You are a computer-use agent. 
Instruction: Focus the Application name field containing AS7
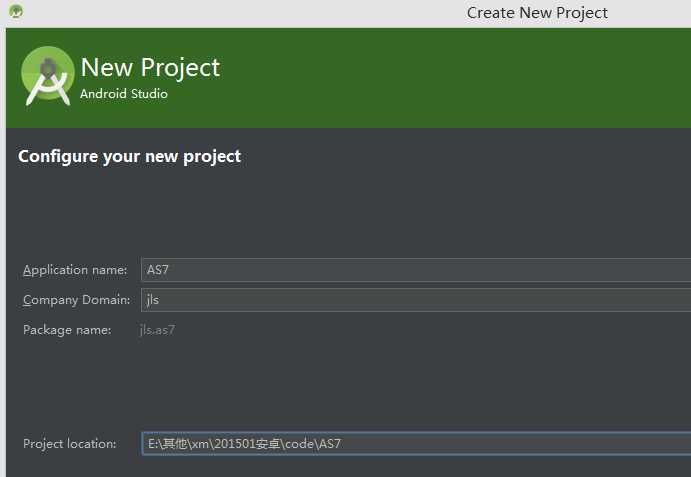point(416,270)
